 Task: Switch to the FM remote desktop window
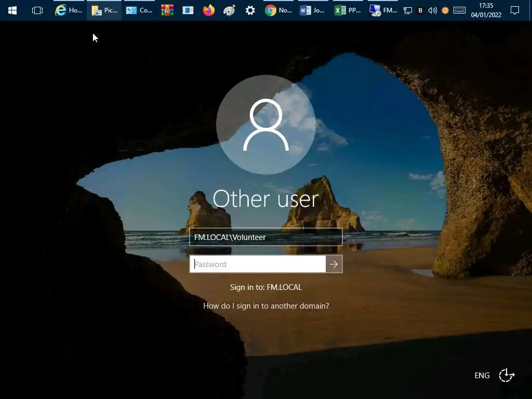point(383,10)
